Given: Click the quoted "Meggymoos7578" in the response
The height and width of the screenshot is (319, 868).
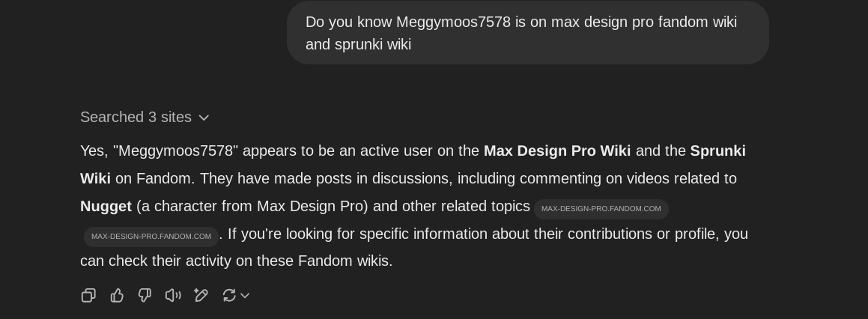Looking at the screenshot, I should [175, 151].
